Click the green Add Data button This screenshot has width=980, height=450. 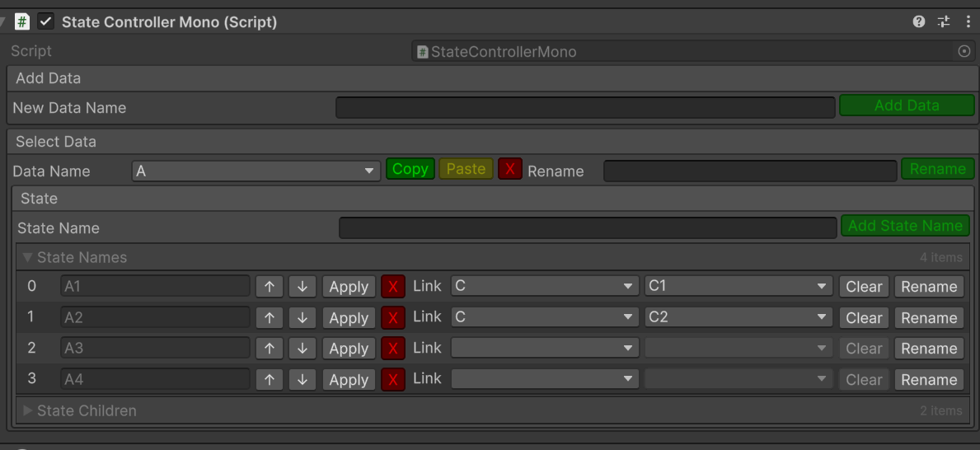click(907, 105)
